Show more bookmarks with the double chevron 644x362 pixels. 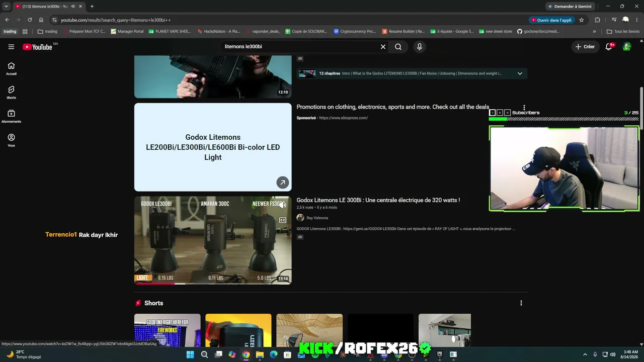point(594,31)
